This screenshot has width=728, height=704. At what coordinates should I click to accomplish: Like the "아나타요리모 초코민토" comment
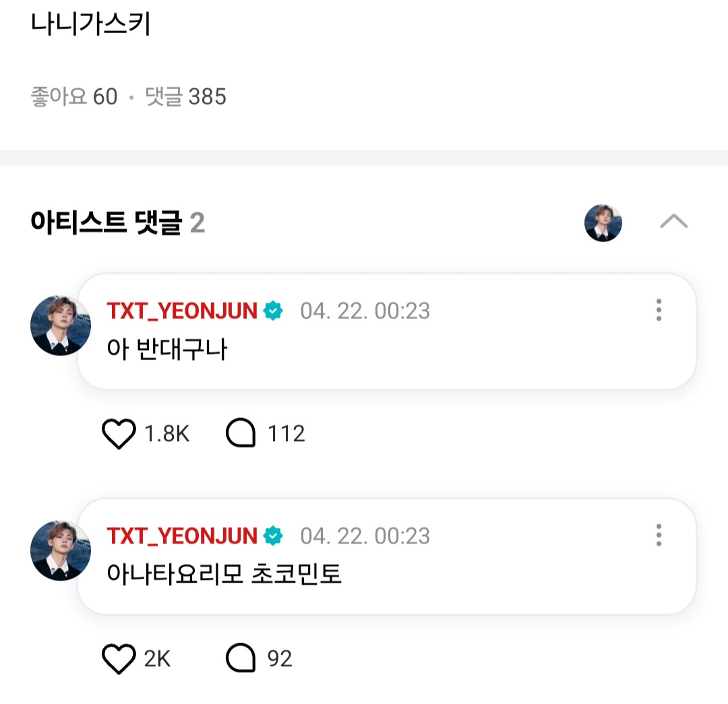[x=119, y=659]
